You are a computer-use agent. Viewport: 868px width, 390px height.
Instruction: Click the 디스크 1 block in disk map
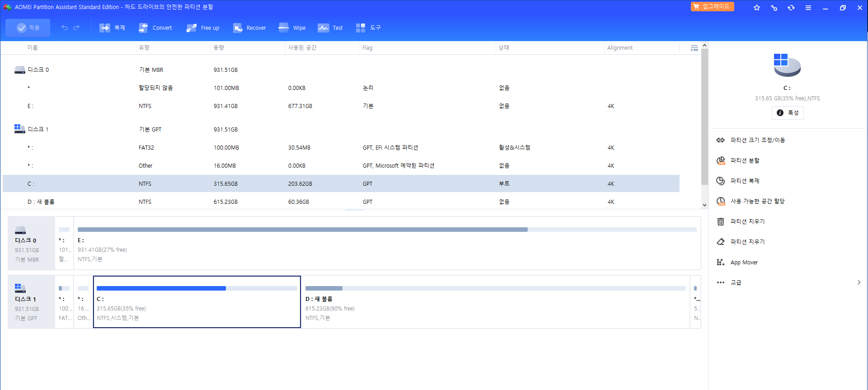click(x=31, y=302)
